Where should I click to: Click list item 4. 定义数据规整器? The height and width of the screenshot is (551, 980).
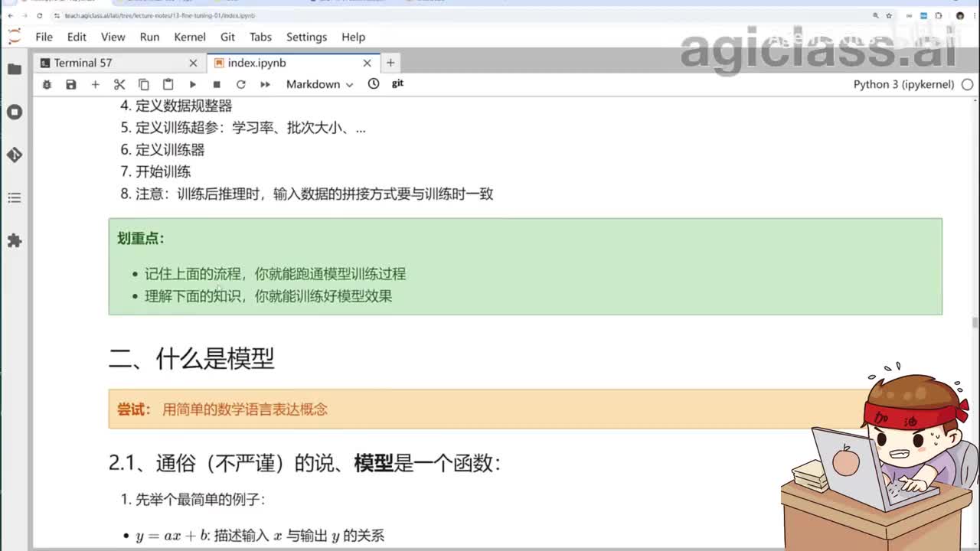pyautogui.click(x=176, y=106)
